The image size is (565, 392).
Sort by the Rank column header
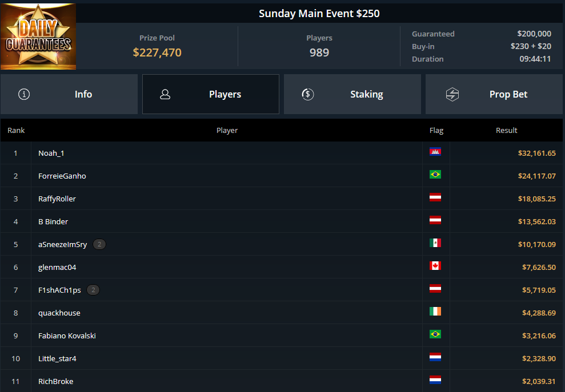[16, 130]
